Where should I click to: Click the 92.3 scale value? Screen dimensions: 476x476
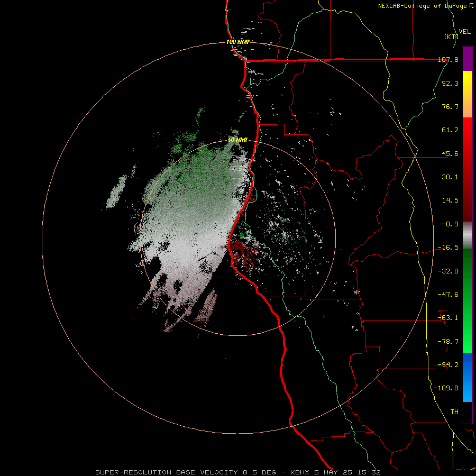click(x=450, y=83)
